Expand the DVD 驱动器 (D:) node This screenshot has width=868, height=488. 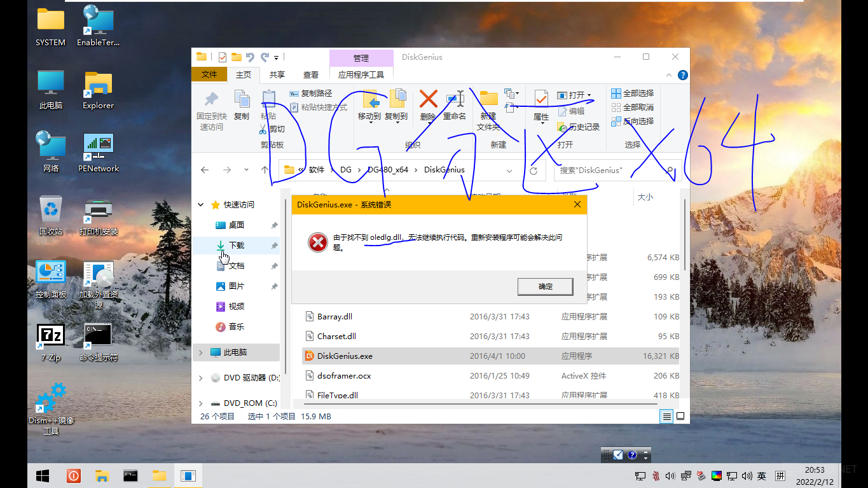click(201, 378)
